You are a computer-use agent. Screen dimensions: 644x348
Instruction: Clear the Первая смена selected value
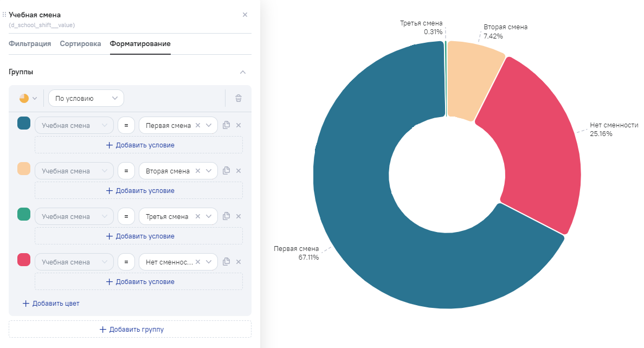click(x=198, y=125)
